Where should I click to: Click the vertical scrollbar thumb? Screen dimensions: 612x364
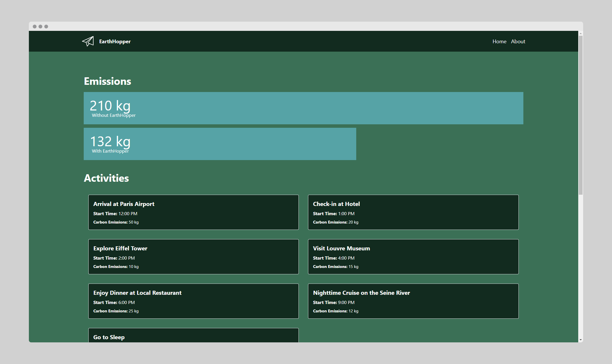581,115
